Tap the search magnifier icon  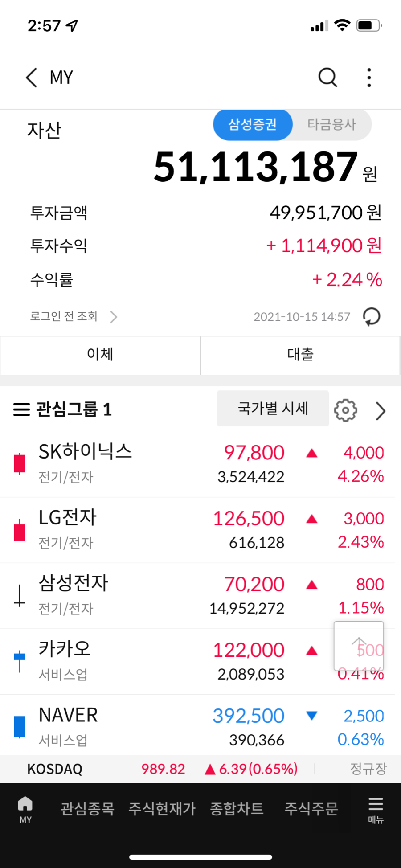click(x=327, y=78)
